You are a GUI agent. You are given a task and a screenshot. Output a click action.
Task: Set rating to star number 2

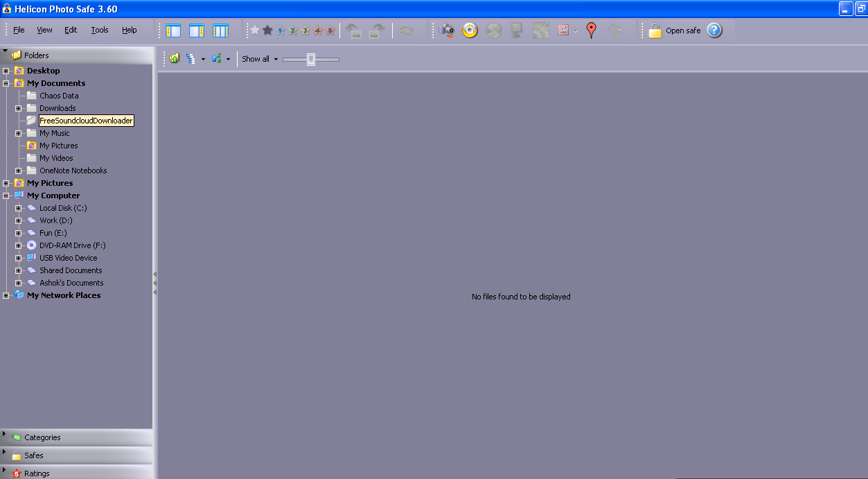pyautogui.click(x=293, y=31)
